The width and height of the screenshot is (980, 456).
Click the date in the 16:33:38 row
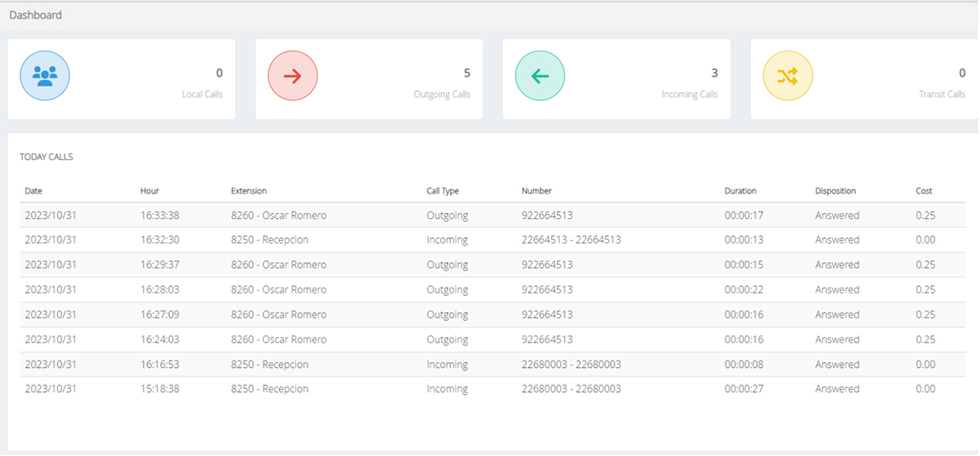51,216
